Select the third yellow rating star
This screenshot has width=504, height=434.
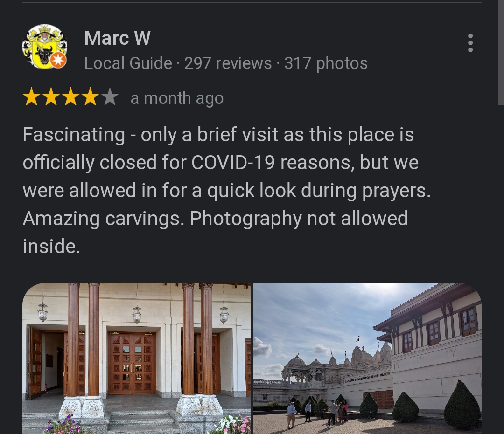click(71, 97)
